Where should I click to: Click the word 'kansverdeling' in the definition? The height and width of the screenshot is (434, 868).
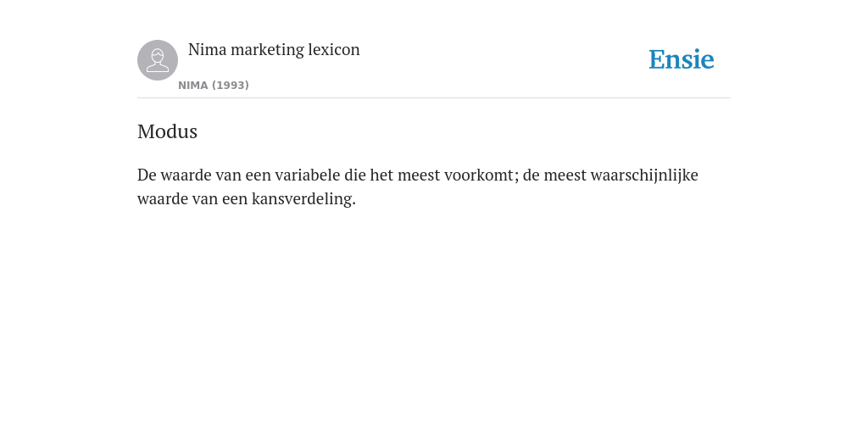[x=301, y=198]
